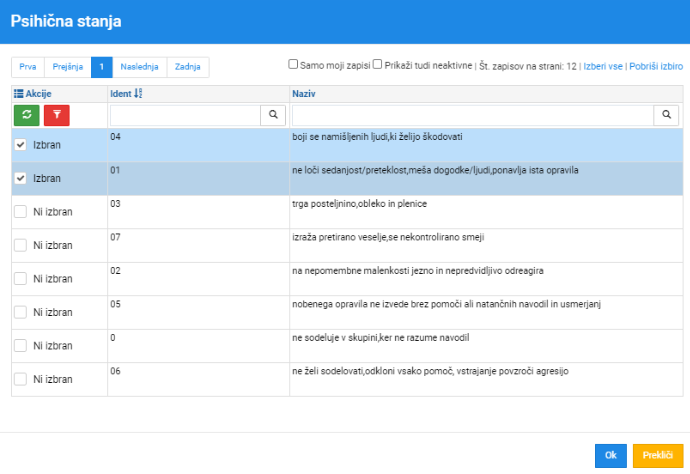The width and height of the screenshot is (690, 474).
Task: Confirm with the Ok button
Action: [x=611, y=455]
